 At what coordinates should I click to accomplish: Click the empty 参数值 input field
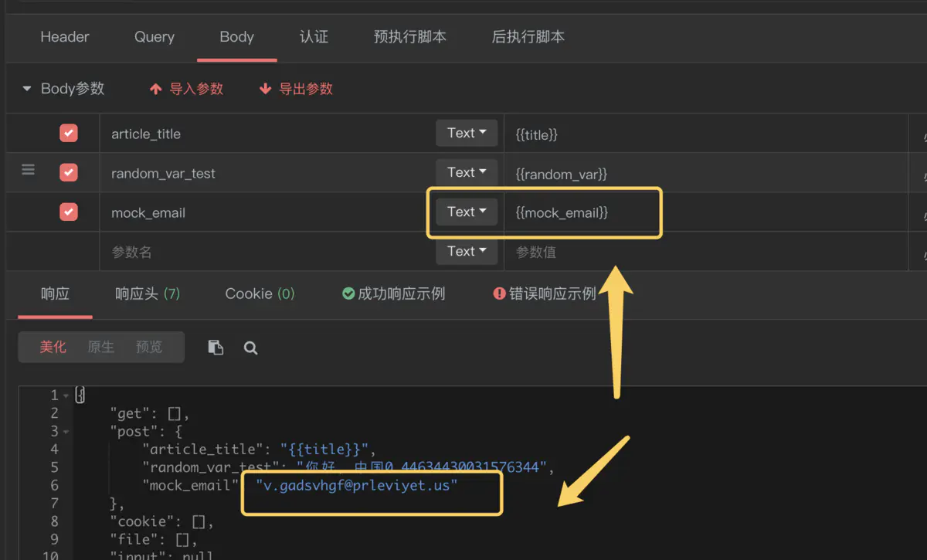(706, 252)
